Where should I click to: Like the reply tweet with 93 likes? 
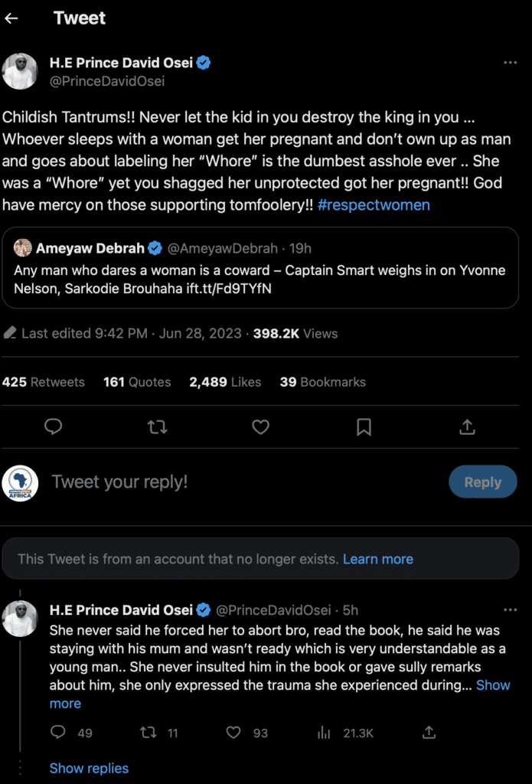pos(233,733)
